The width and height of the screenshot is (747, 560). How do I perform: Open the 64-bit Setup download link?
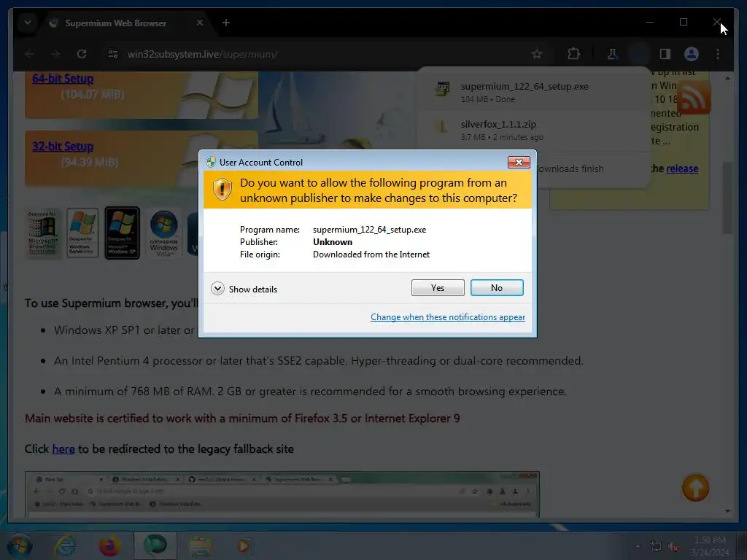pyautogui.click(x=63, y=79)
